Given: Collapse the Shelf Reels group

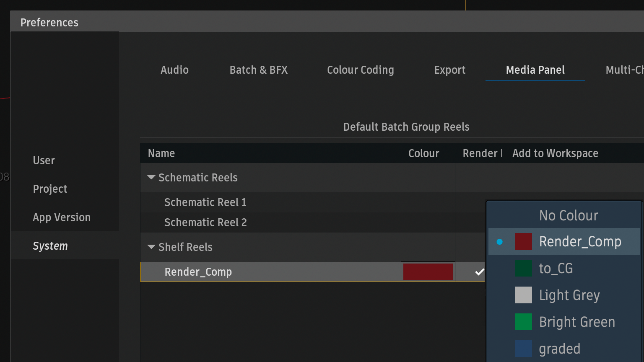Looking at the screenshot, I should click(151, 247).
